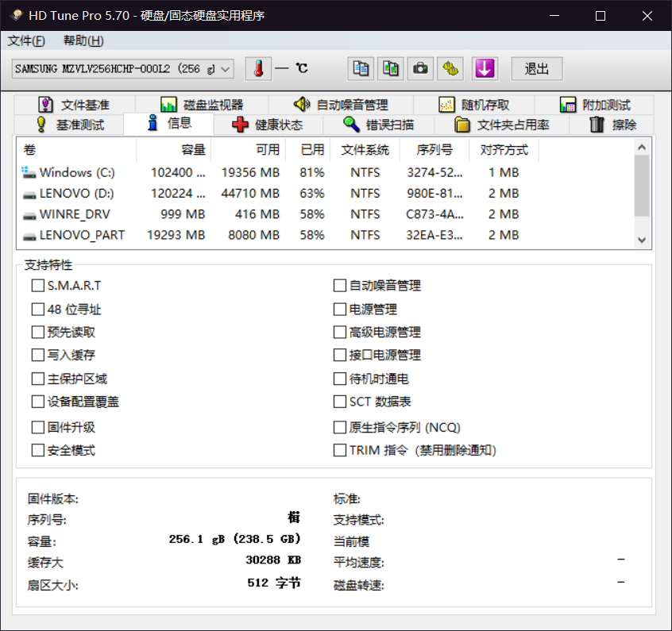
Task: Click the copy screenshot toolbar icon
Action: [x=391, y=68]
